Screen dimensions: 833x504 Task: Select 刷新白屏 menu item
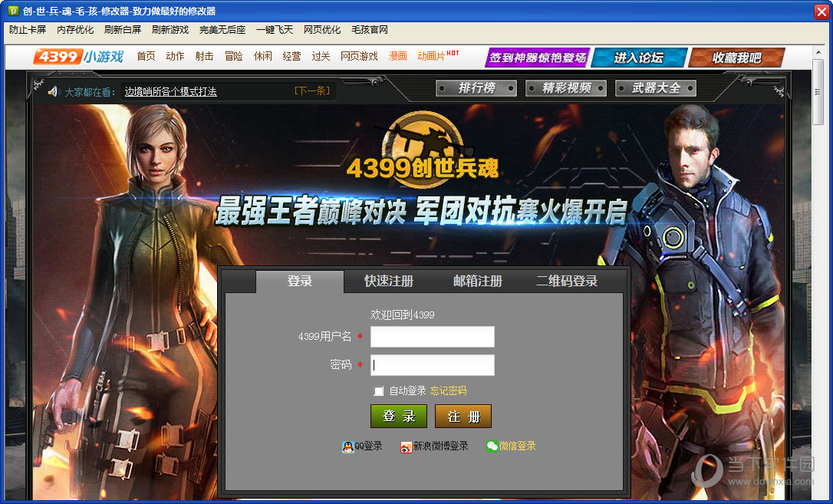pos(123,30)
